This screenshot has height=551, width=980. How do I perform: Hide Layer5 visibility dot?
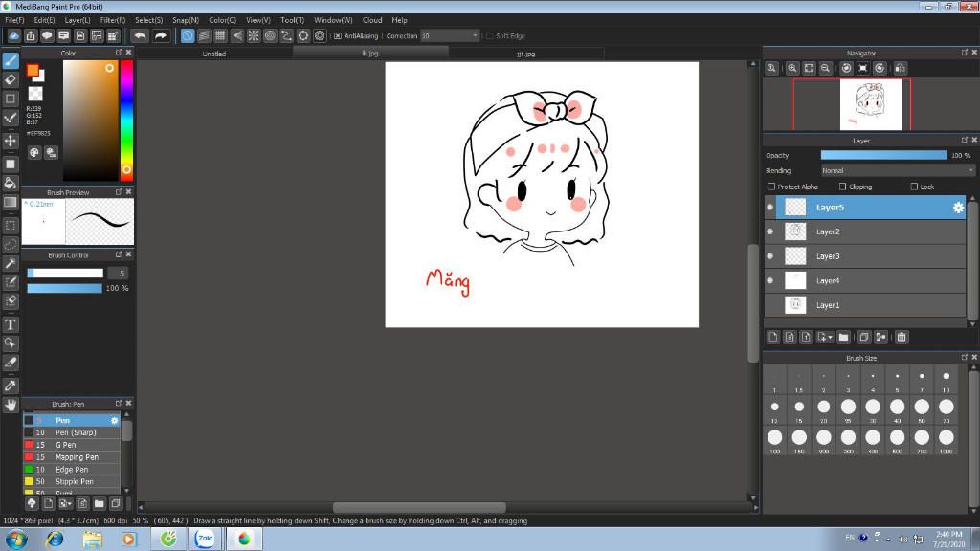click(770, 208)
